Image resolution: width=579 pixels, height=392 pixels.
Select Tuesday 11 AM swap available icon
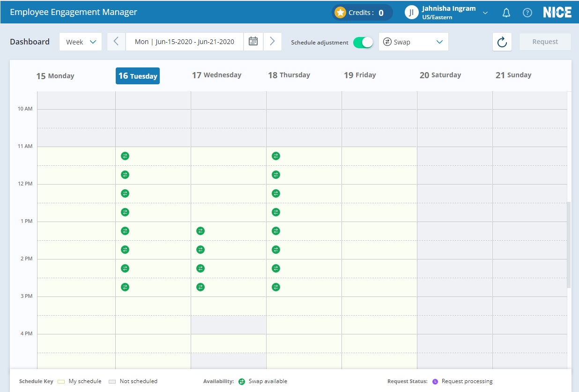click(125, 156)
